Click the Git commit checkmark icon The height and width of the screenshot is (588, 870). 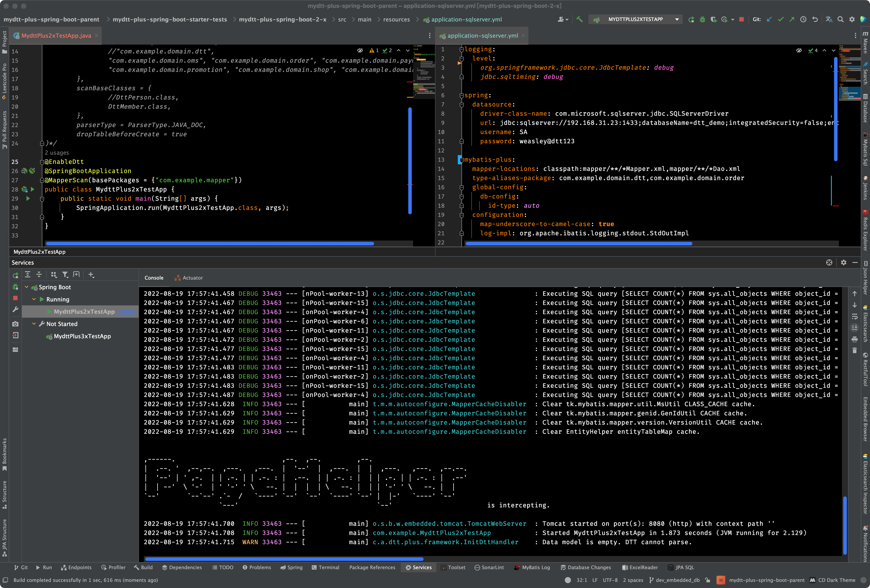pos(781,19)
